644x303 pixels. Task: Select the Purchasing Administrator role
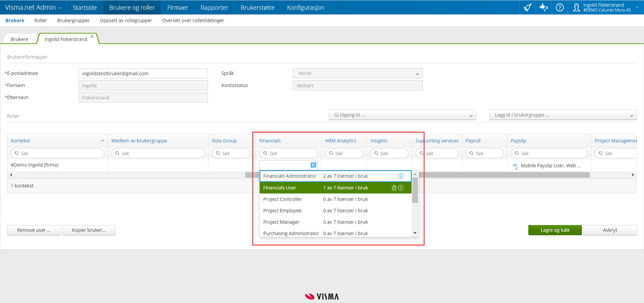tap(335, 233)
